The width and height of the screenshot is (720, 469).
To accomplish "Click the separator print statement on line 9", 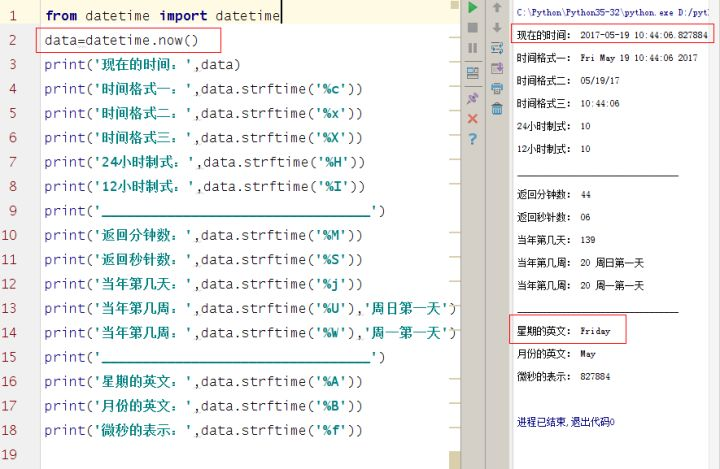I will [x=214, y=211].
